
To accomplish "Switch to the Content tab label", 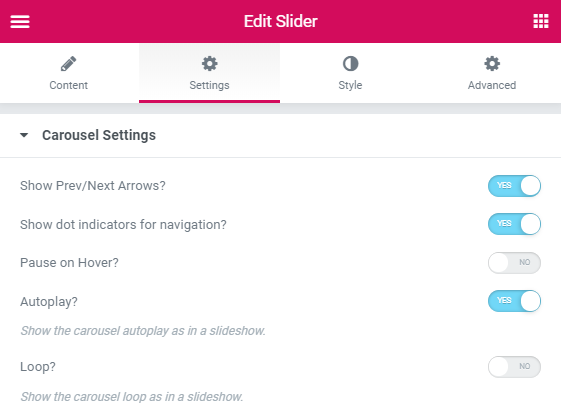I will [68, 85].
